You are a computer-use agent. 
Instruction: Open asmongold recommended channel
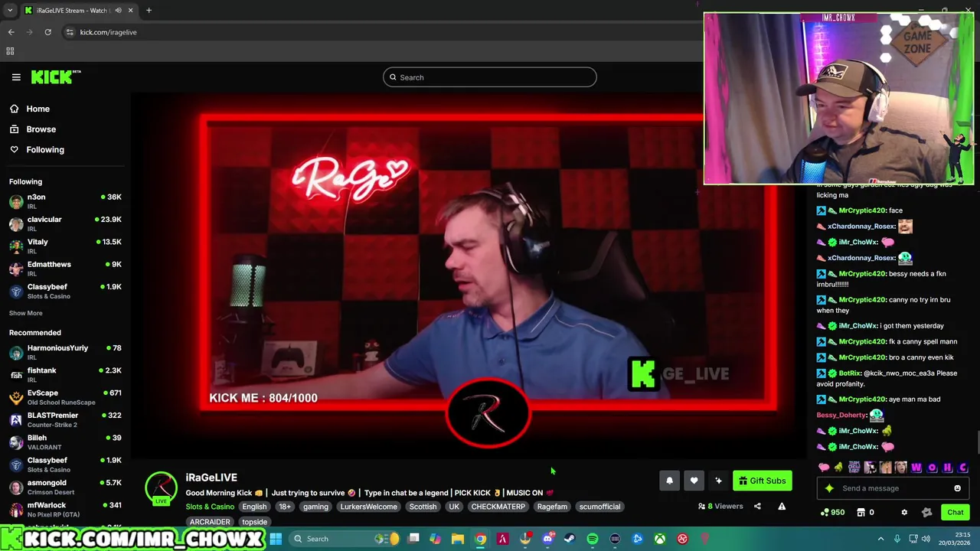click(65, 487)
